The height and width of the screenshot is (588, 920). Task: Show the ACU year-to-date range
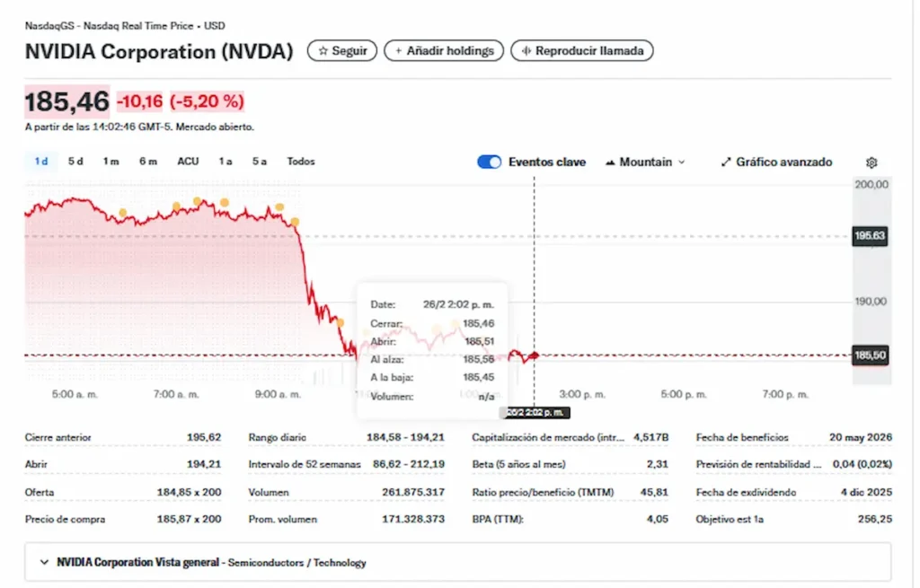[x=188, y=162]
